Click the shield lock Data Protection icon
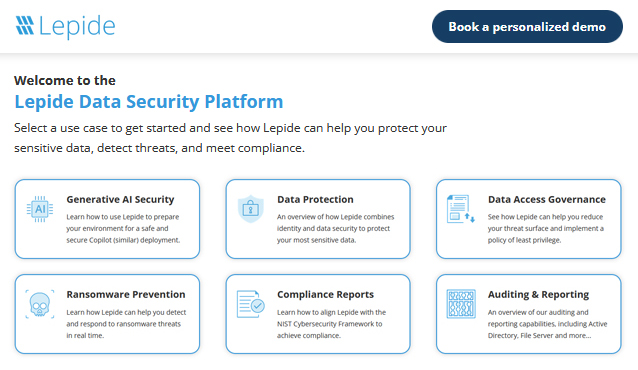638x370 pixels. pyautogui.click(x=251, y=209)
